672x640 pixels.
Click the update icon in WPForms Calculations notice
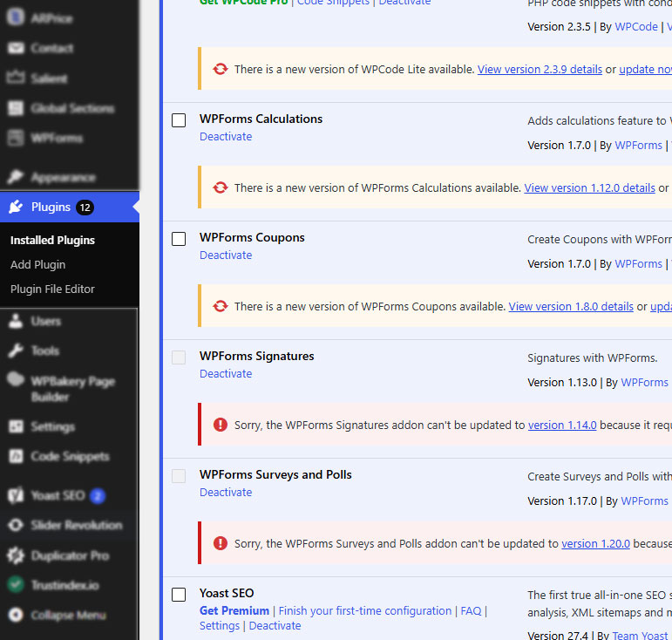[221, 187]
